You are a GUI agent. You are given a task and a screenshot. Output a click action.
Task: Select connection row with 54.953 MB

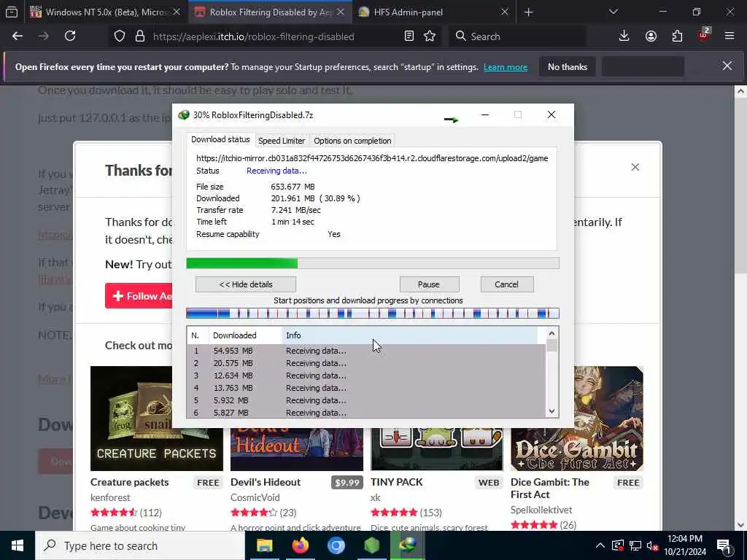[x=366, y=351]
